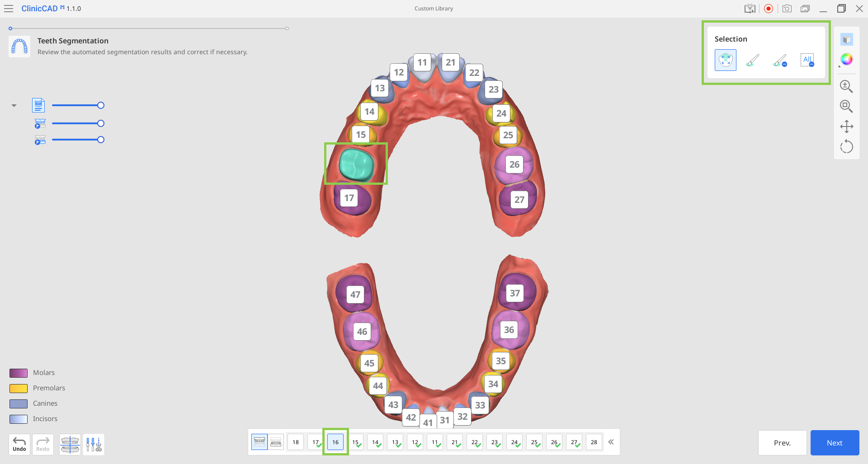Select tooth 17 in the number bar

tap(316, 442)
